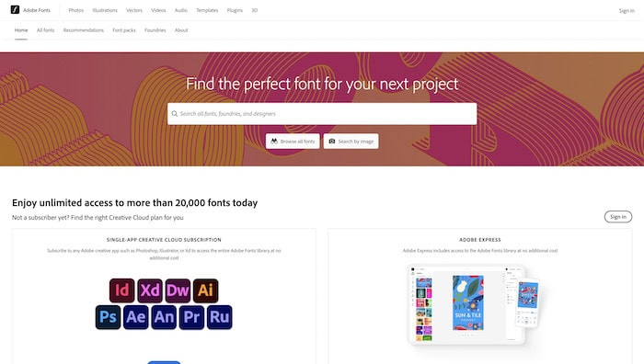This screenshot has width=644, height=364.
Task: Click the Browse all fonts button
Action: coord(293,142)
